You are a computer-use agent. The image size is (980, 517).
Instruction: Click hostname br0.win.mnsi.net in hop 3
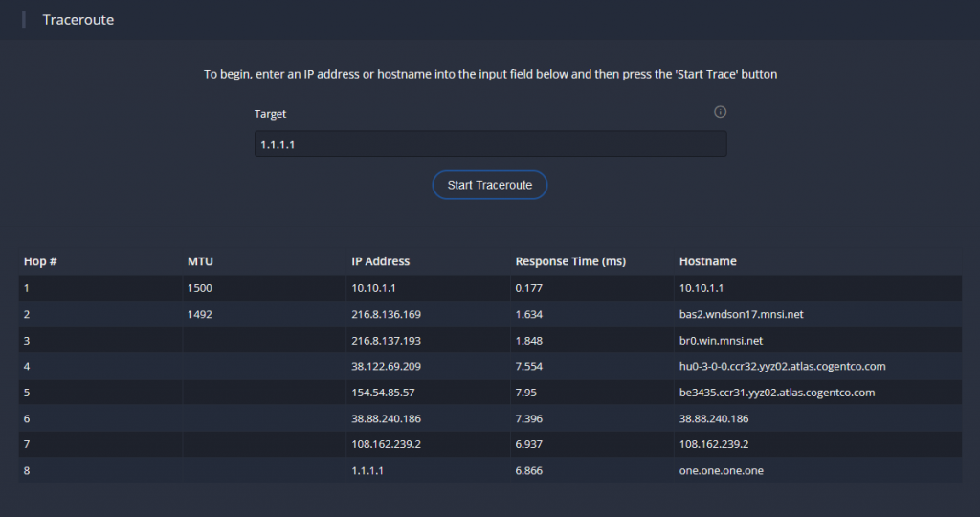point(721,341)
